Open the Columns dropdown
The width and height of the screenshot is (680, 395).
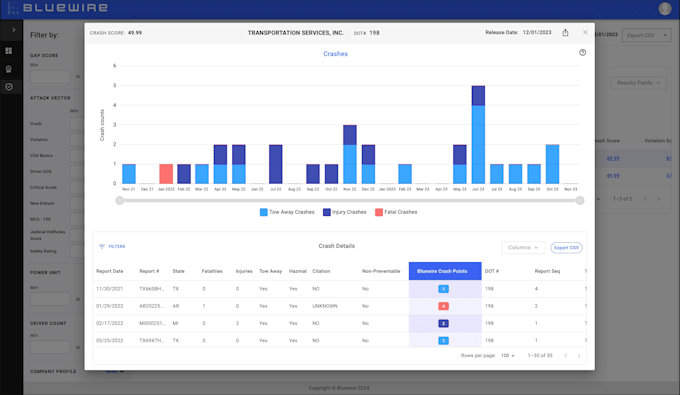(x=523, y=248)
